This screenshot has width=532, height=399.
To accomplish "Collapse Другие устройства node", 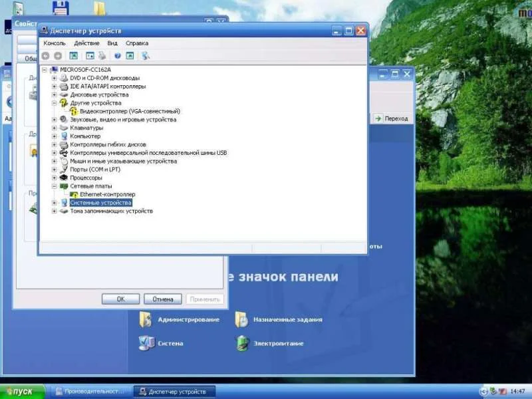I will click(55, 103).
